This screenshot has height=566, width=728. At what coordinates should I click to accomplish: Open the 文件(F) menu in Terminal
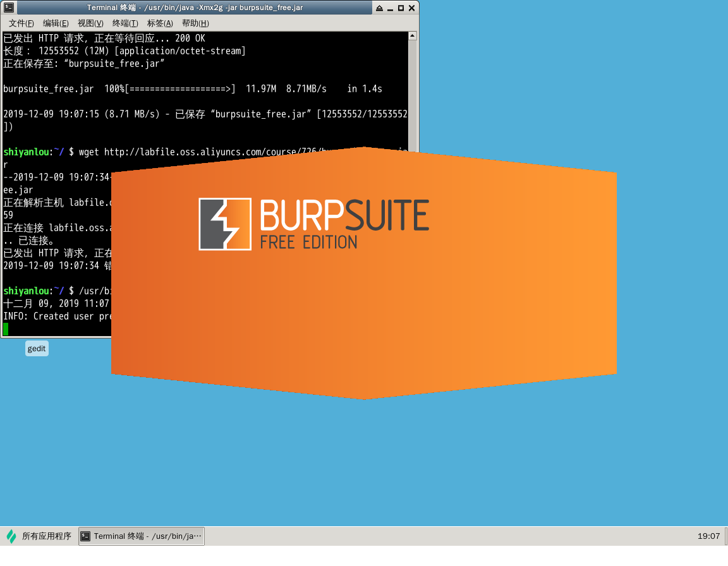[x=21, y=23]
